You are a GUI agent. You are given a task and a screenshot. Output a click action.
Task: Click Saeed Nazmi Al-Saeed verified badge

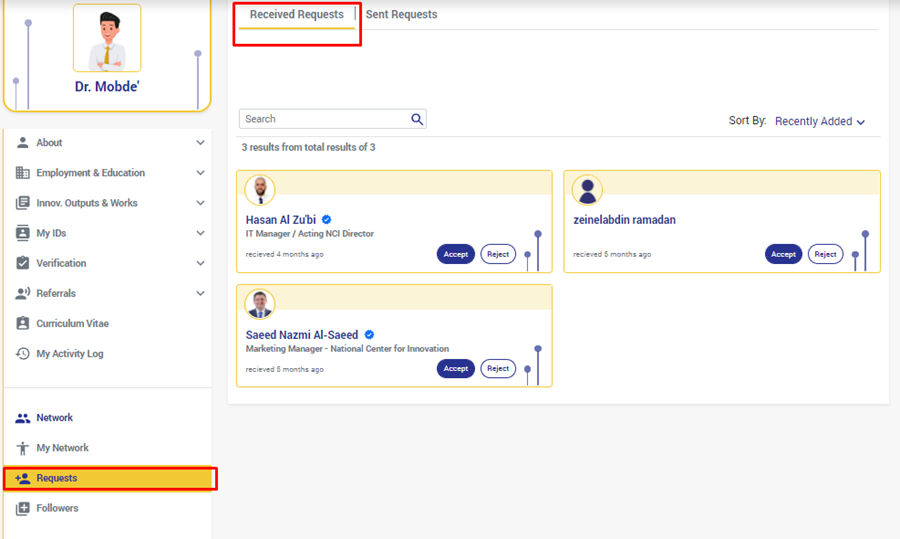369,335
